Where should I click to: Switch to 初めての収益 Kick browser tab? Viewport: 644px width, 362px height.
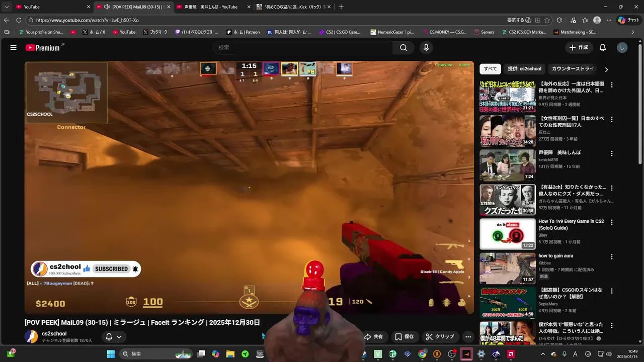[x=293, y=7]
